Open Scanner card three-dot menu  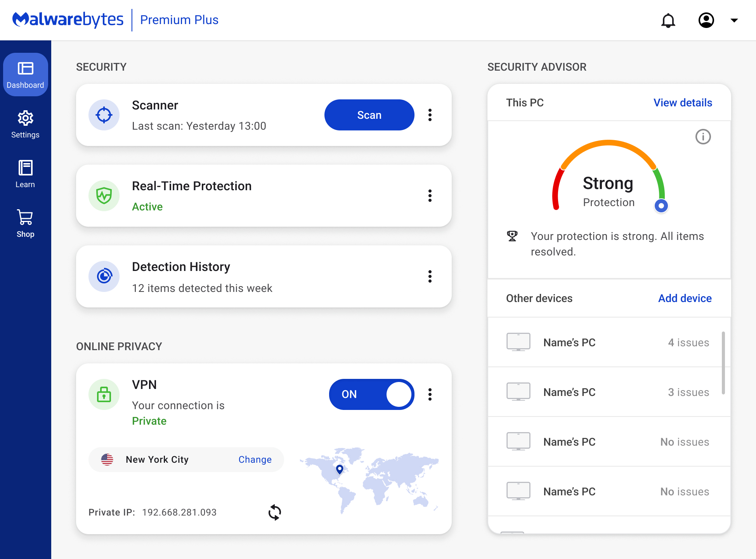click(430, 115)
